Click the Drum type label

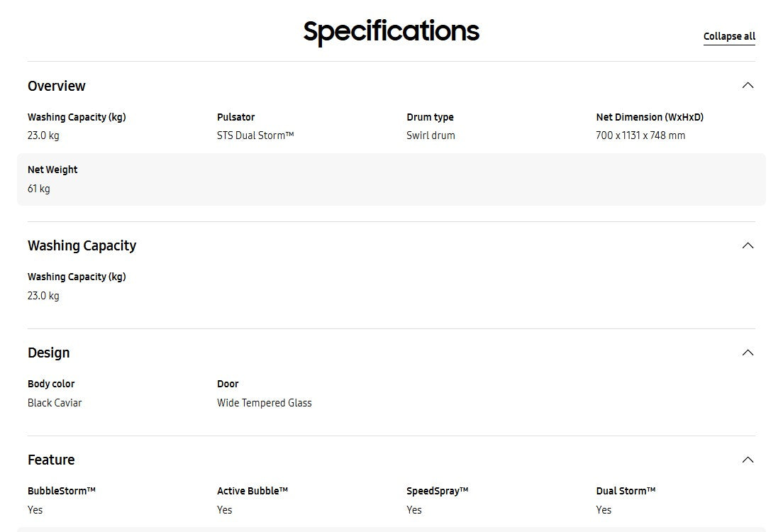point(430,117)
